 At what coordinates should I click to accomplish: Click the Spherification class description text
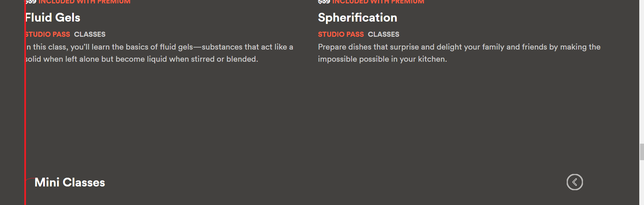coord(459,53)
